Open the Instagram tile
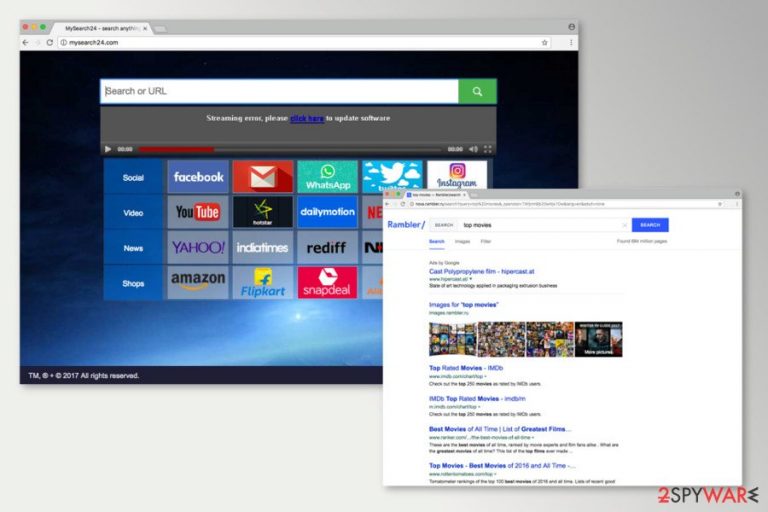Screen dimensions: 768x512 coord(457,175)
